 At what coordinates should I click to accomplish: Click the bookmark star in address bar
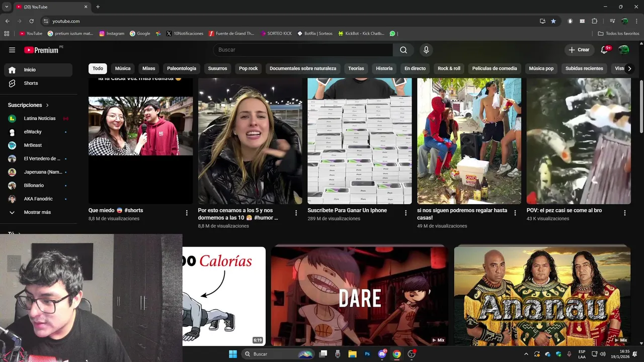[553, 21]
